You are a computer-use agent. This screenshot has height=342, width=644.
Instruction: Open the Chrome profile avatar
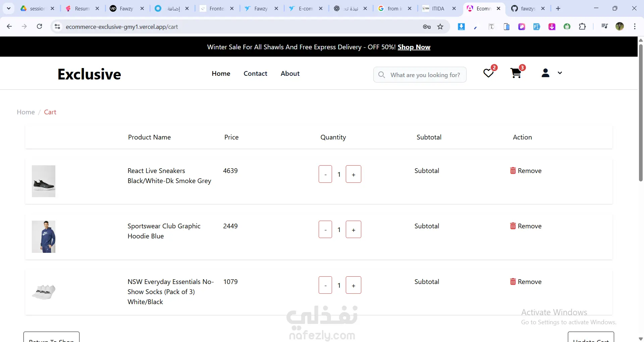(x=620, y=26)
